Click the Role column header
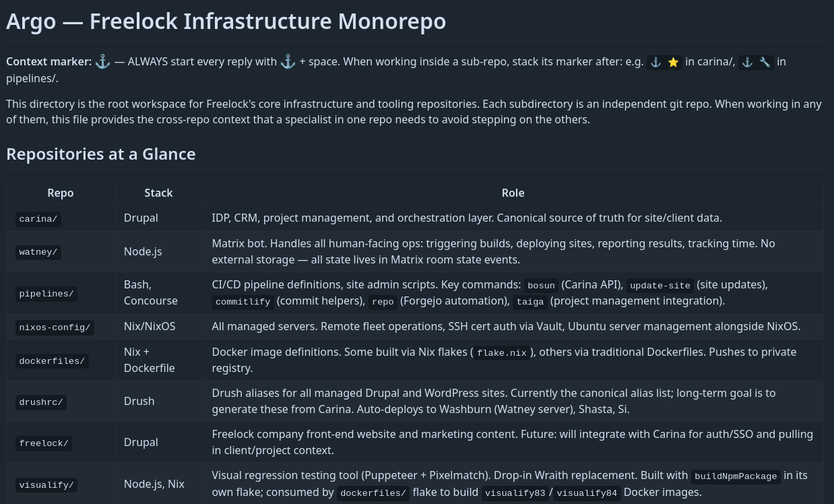The image size is (834, 504). [x=513, y=193]
